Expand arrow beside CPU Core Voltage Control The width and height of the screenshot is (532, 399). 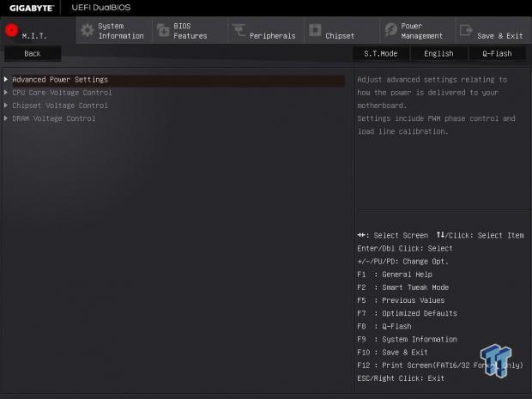[x=6, y=93]
